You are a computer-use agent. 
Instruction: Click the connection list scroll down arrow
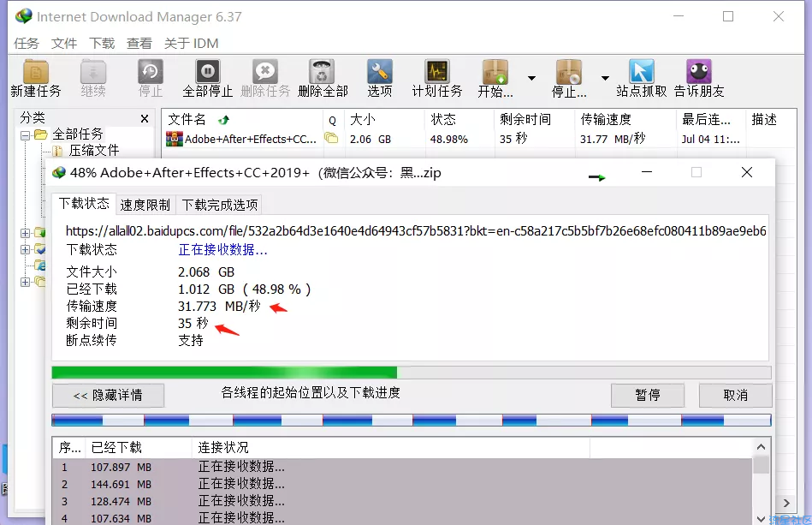(761, 518)
